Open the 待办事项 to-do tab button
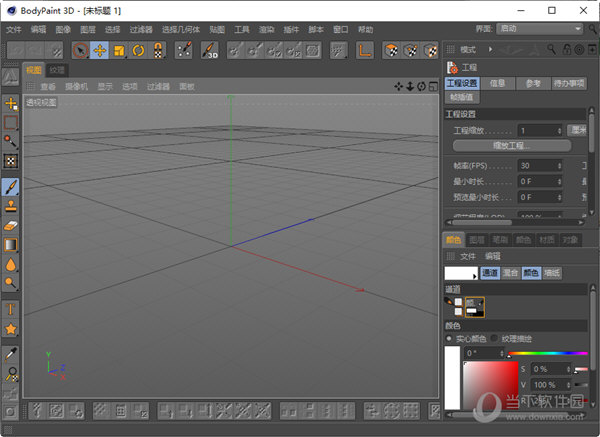This screenshot has height=437, width=600. click(569, 83)
